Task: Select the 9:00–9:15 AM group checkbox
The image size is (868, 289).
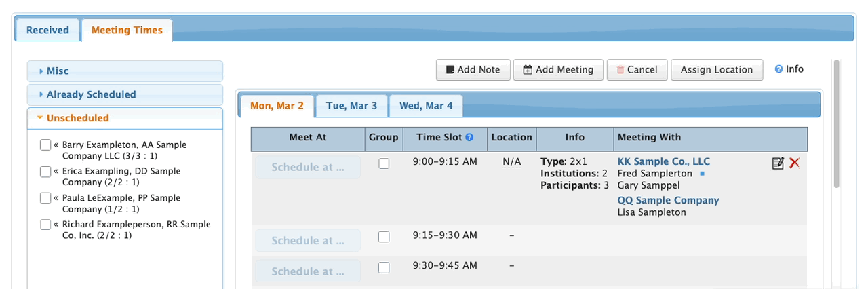Action: (x=384, y=163)
